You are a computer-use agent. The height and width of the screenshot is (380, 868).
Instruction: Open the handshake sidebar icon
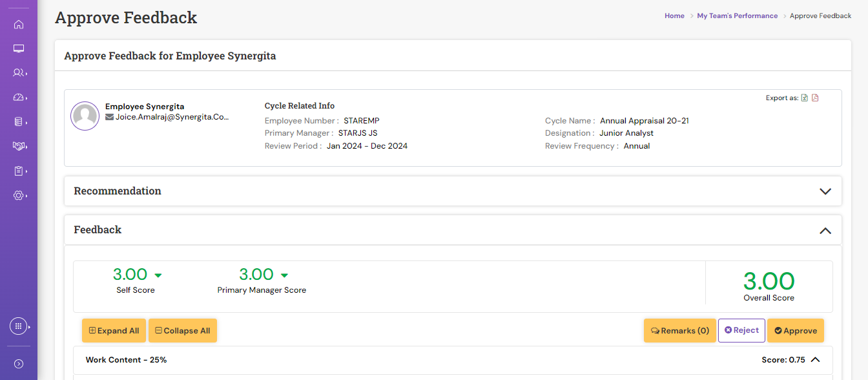[19, 146]
